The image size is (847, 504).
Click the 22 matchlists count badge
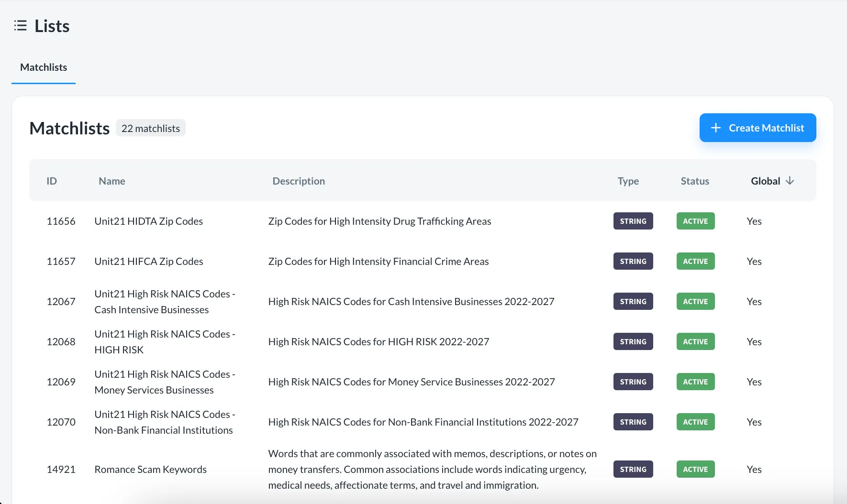coord(151,128)
